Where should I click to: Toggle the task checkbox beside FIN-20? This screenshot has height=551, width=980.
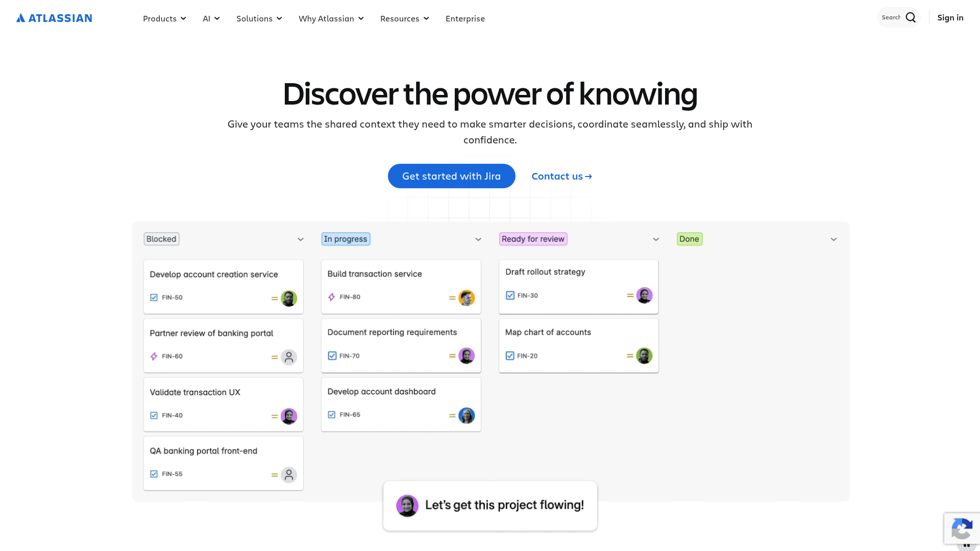pos(510,356)
